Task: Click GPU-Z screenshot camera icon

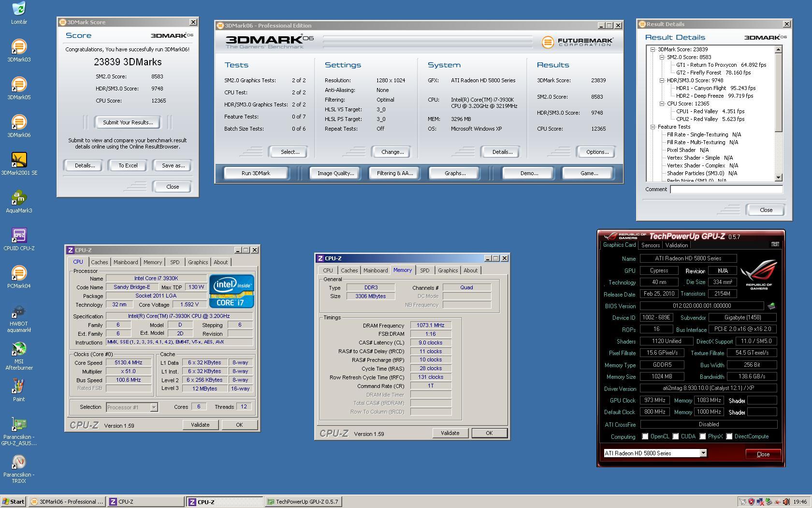Action: tap(775, 244)
